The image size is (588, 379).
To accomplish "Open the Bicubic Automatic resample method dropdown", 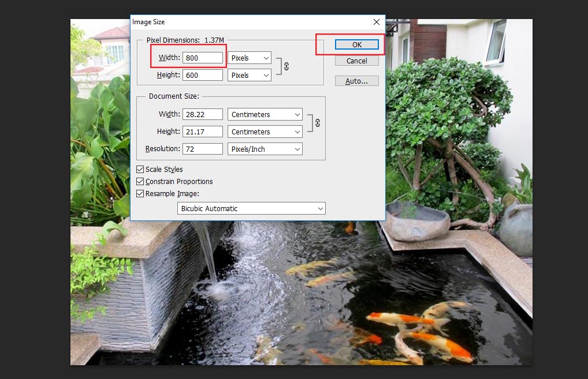I will (251, 208).
